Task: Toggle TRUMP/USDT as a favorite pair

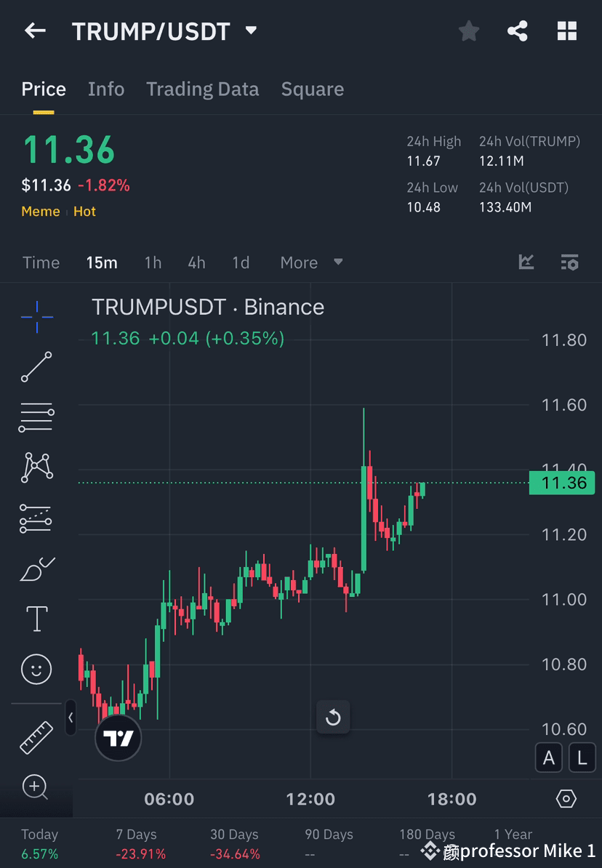Action: 468,31
